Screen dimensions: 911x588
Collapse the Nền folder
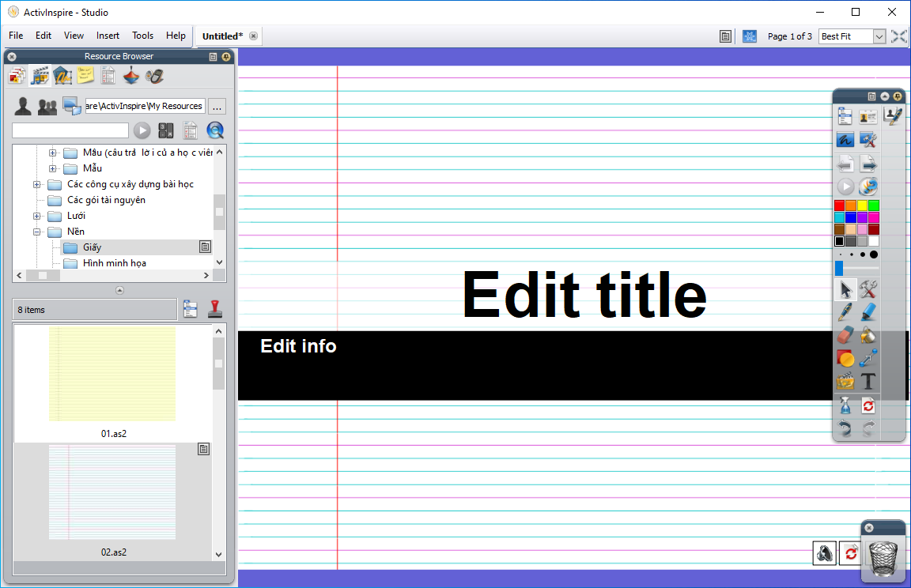(x=37, y=232)
